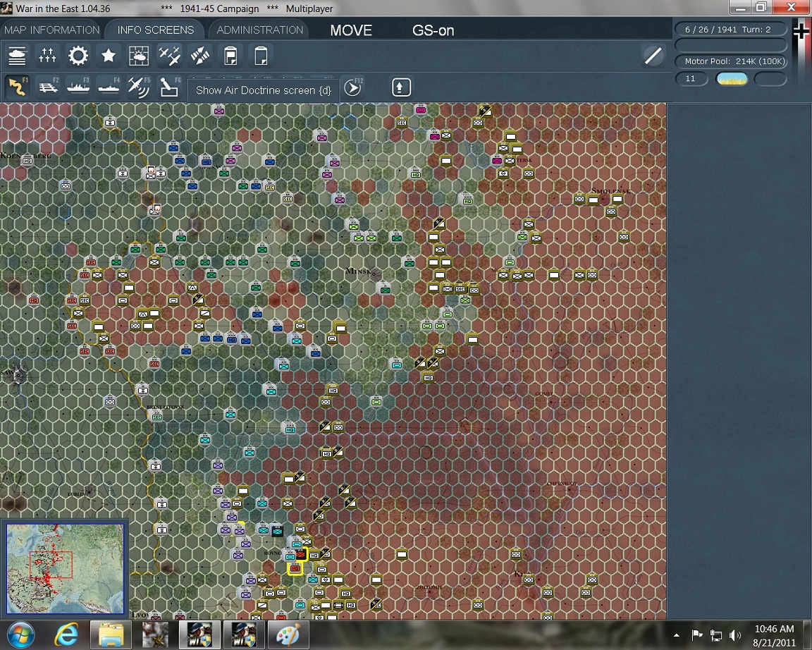
Task: Click the red viewport rectangle in minimap
Action: click(51, 565)
